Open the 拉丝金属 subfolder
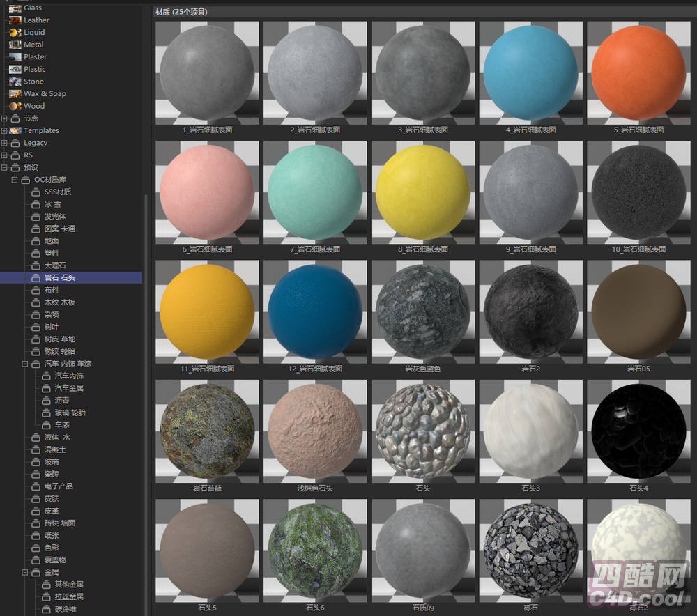This screenshot has height=616, width=697. (68, 596)
